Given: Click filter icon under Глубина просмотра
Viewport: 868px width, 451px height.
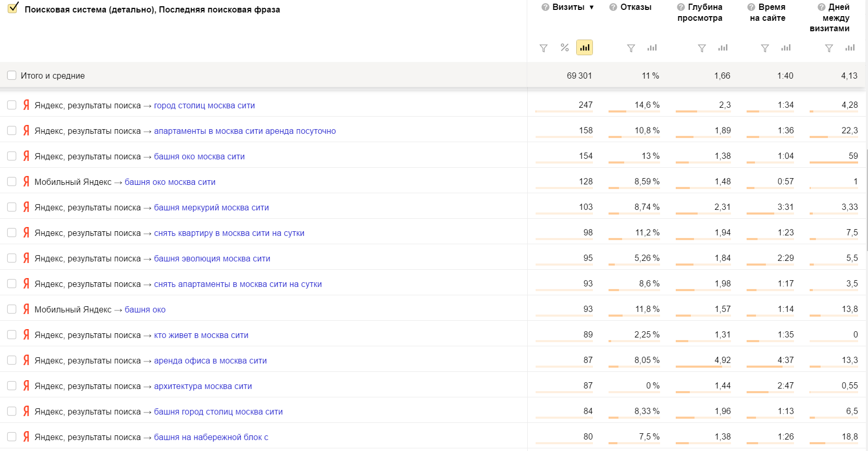Looking at the screenshot, I should [702, 48].
